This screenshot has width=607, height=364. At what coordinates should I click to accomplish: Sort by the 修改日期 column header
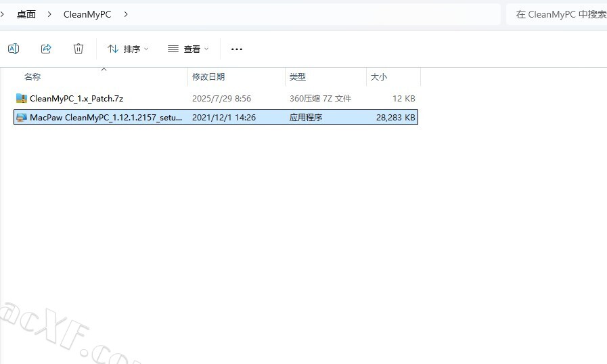pyautogui.click(x=208, y=76)
